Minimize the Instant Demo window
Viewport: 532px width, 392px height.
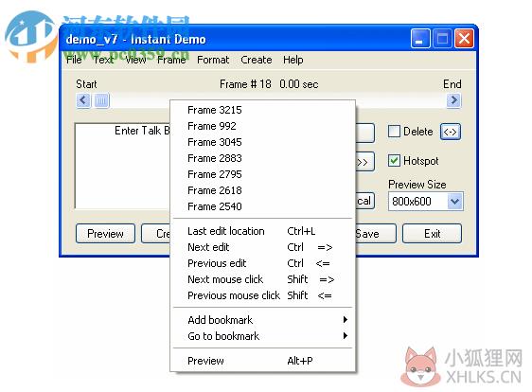point(420,39)
